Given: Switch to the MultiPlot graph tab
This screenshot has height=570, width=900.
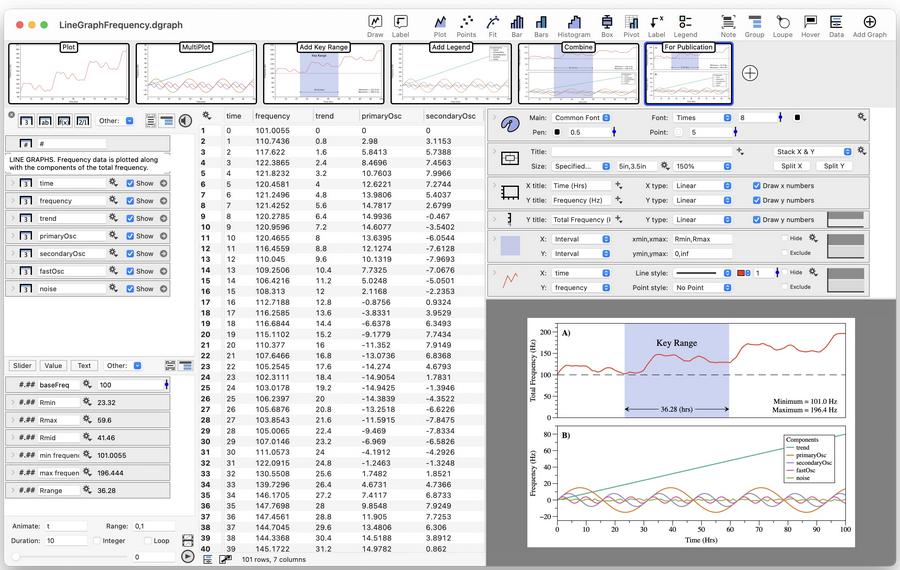Looking at the screenshot, I should pyautogui.click(x=195, y=73).
